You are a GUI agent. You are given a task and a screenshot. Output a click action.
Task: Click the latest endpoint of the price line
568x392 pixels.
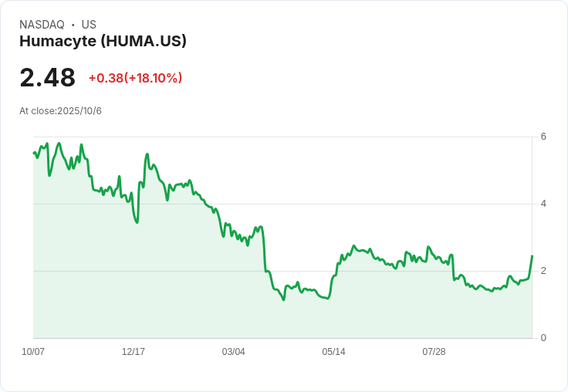532,256
